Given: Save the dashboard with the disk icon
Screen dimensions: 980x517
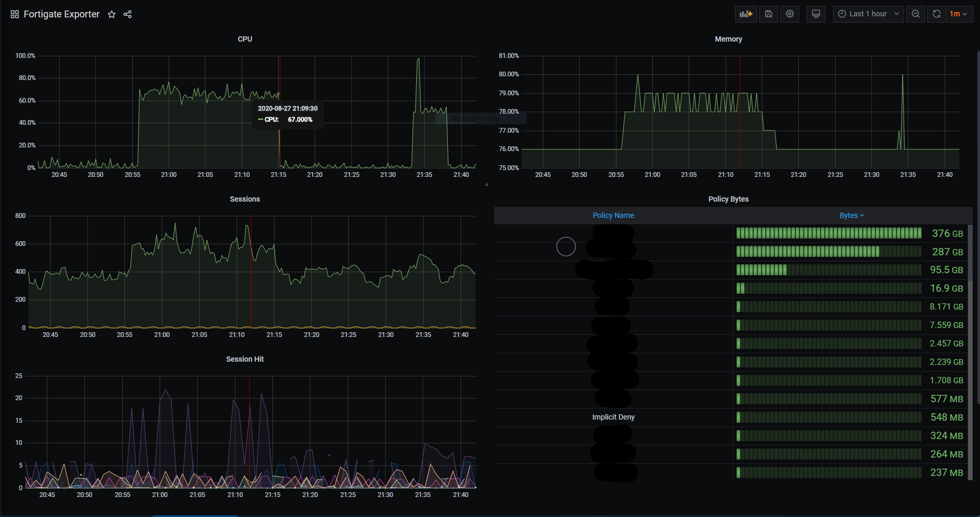Looking at the screenshot, I should 769,14.
